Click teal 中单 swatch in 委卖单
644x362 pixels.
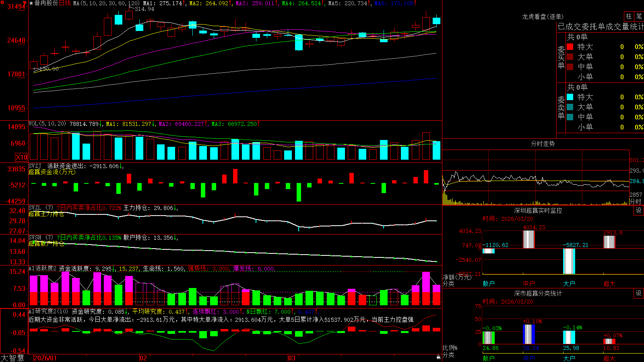570,117
